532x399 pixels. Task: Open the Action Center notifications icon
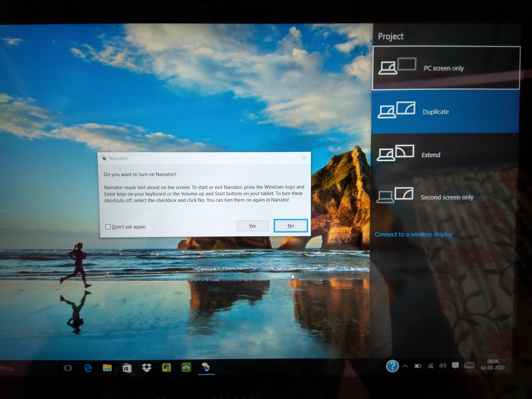click(x=455, y=366)
